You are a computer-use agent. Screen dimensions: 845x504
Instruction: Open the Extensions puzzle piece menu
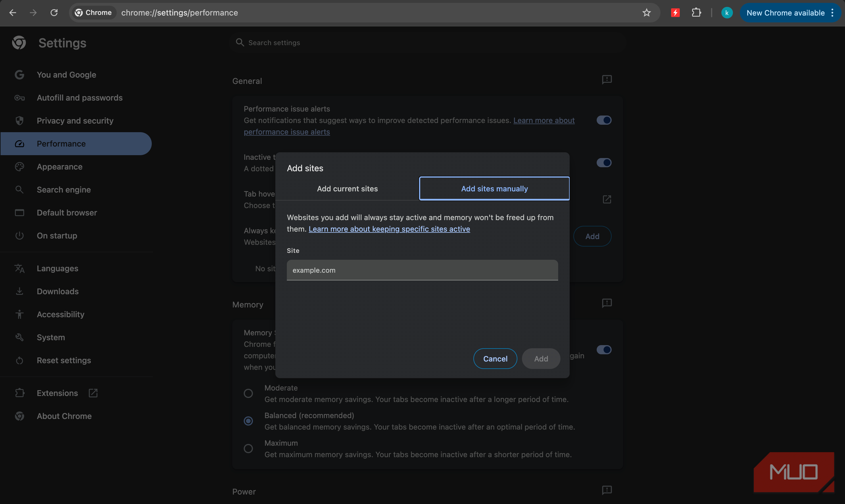[x=696, y=13]
